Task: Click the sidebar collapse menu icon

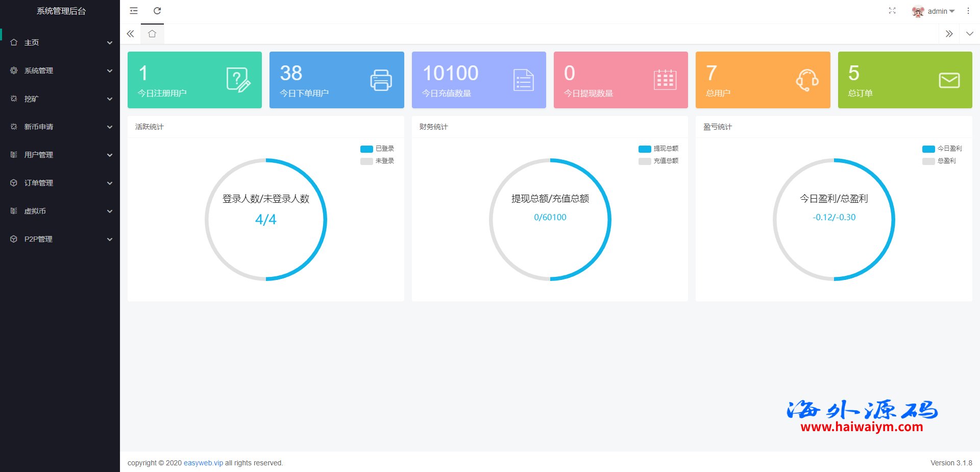Action: click(x=134, y=11)
